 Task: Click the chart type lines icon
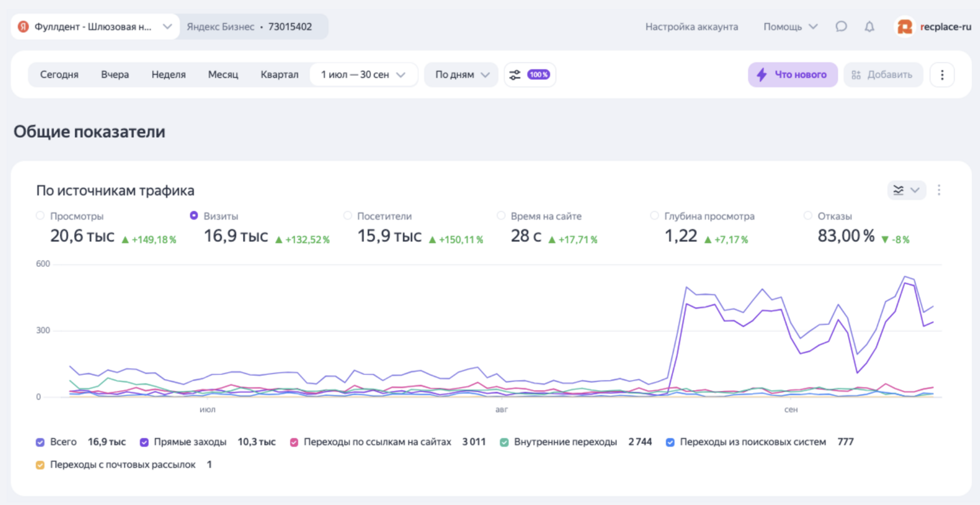tap(899, 190)
